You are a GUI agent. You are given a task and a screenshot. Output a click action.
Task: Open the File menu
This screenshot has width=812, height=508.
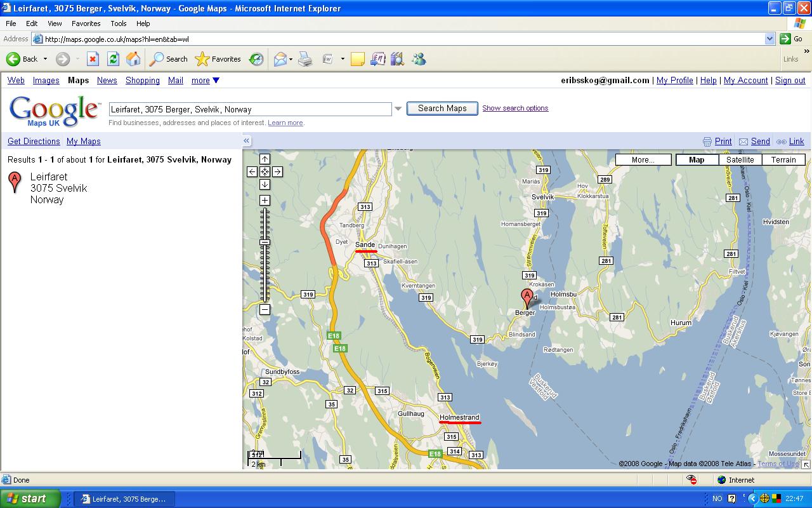[11, 23]
